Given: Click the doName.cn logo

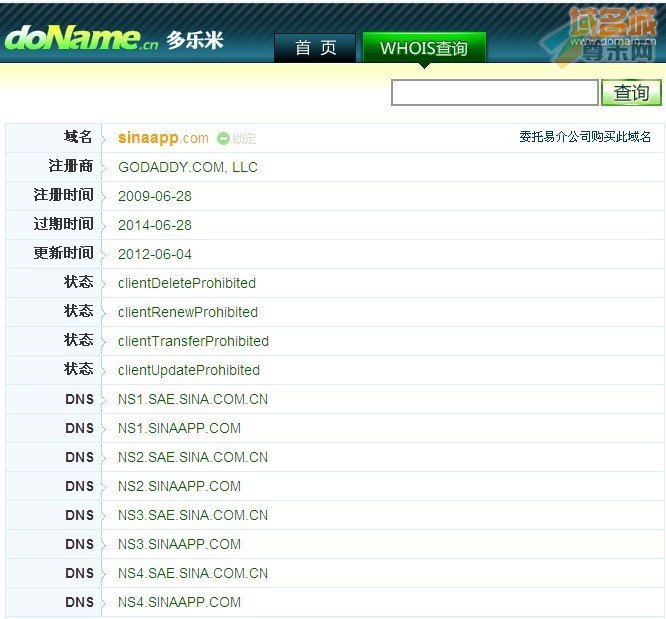Looking at the screenshot, I should pyautogui.click(x=81, y=38).
